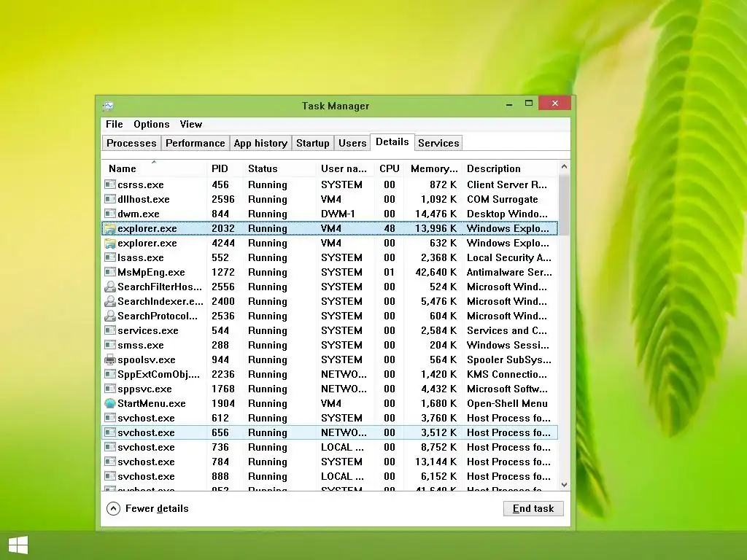Click the icon of svchost.exe PID 888
This screenshot has width=747, height=560.
110,476
